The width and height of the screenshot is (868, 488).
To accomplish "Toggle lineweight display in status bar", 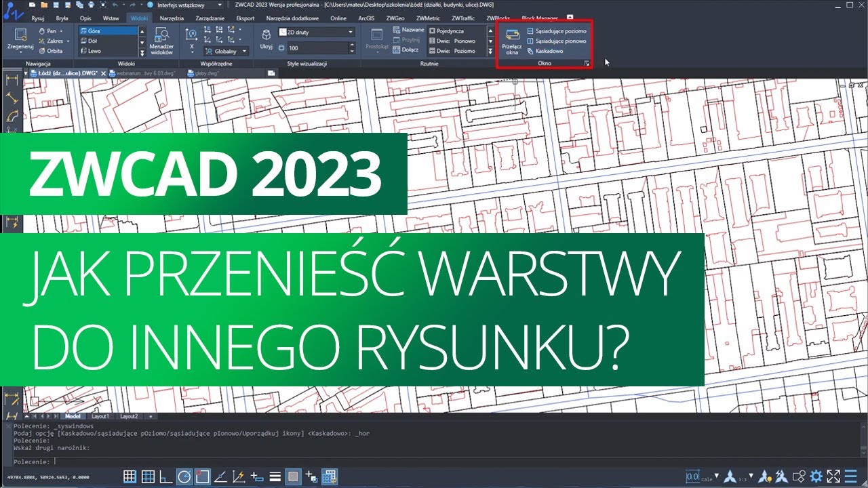I will (x=275, y=476).
